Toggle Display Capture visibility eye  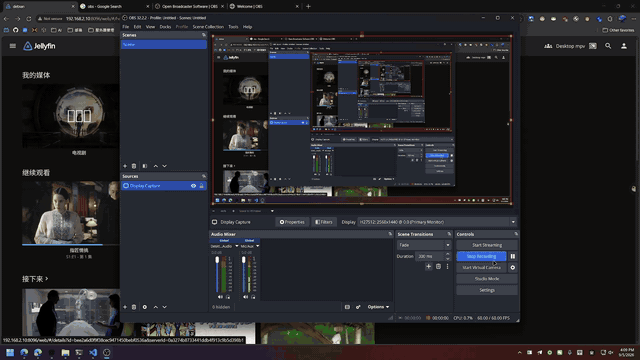click(x=193, y=186)
